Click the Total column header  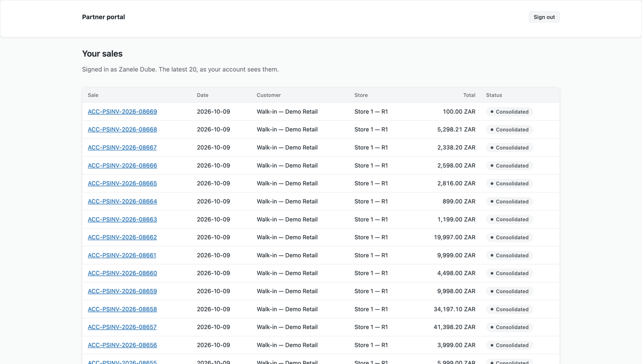[469, 95]
